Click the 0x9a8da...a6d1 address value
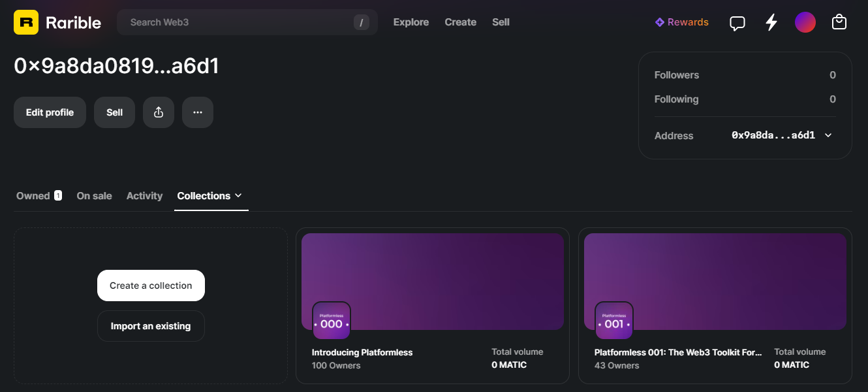 [x=773, y=135]
